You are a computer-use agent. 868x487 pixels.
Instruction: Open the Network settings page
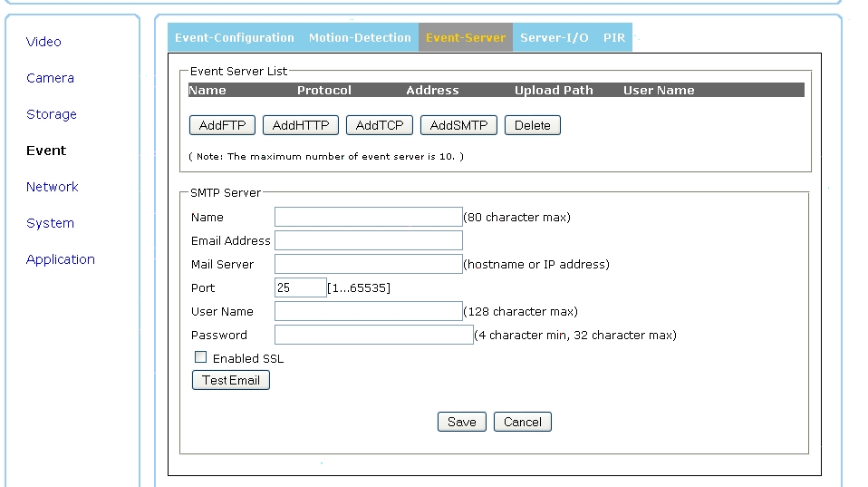click(52, 187)
